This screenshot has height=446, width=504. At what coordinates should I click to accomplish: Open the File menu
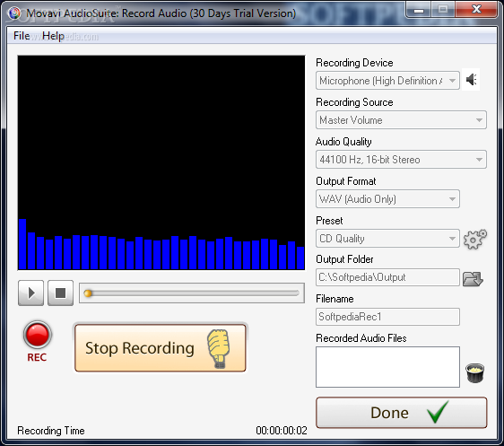coord(22,36)
